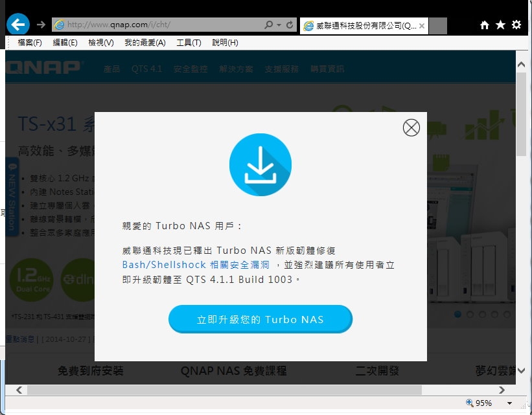Click the QNAP logo
The width and height of the screenshot is (532, 415).
(43, 67)
